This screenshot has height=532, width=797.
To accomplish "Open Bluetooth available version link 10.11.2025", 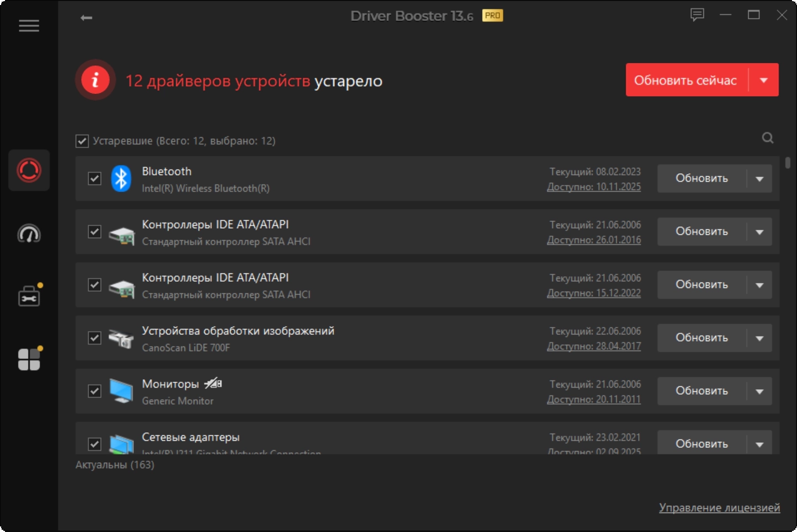I will [x=594, y=187].
